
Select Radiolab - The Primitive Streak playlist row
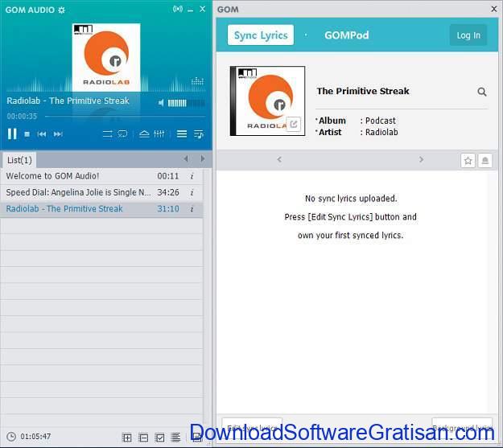[x=101, y=209]
